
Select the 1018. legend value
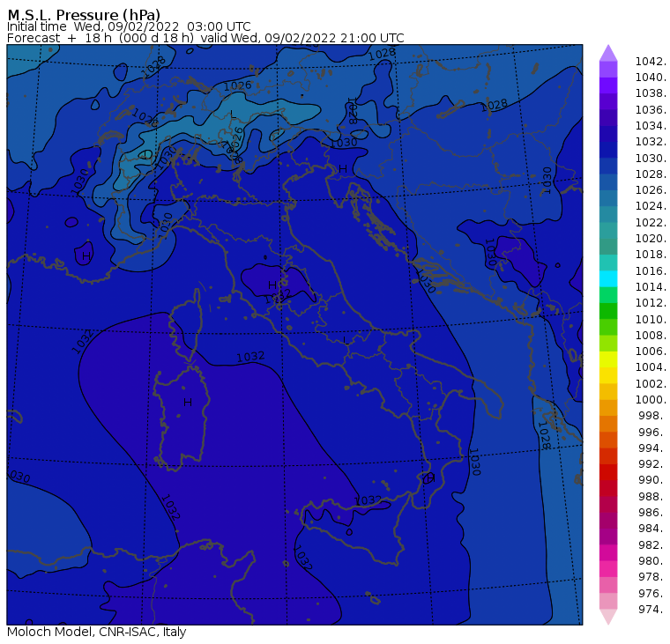(x=651, y=254)
